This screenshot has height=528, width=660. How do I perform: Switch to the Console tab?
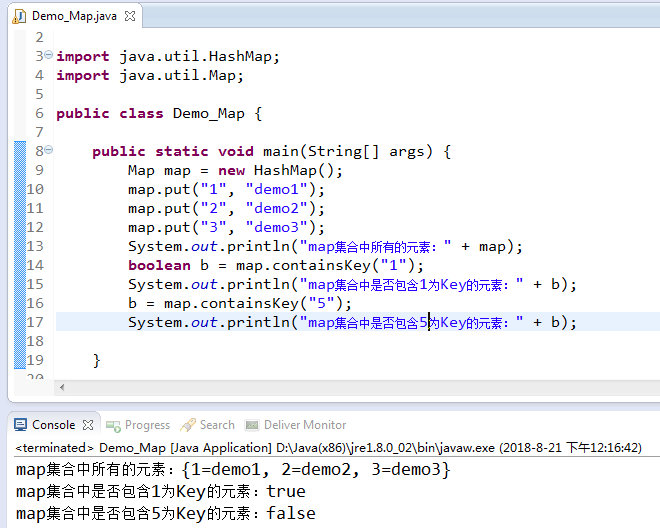click(53, 425)
